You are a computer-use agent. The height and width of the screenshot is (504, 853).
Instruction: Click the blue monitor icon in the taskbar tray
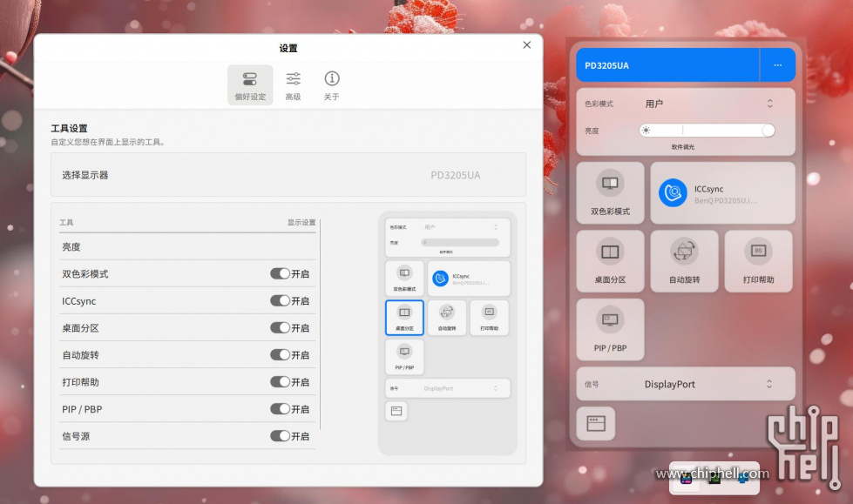(742, 479)
